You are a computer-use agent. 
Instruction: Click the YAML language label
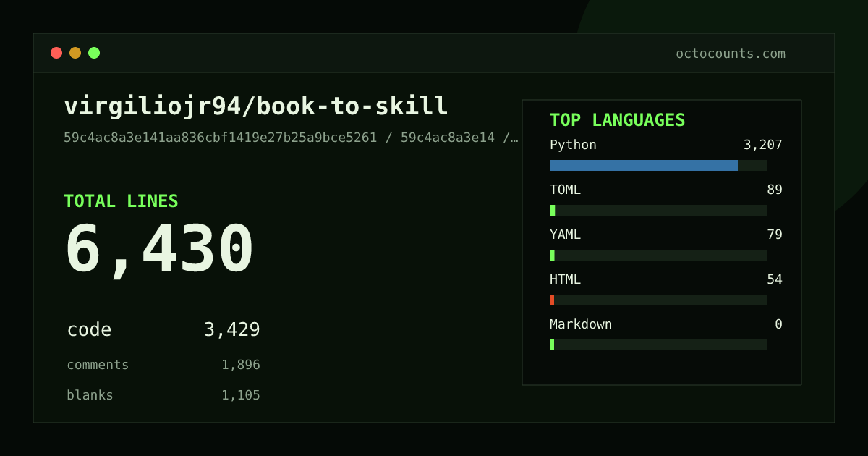point(565,235)
